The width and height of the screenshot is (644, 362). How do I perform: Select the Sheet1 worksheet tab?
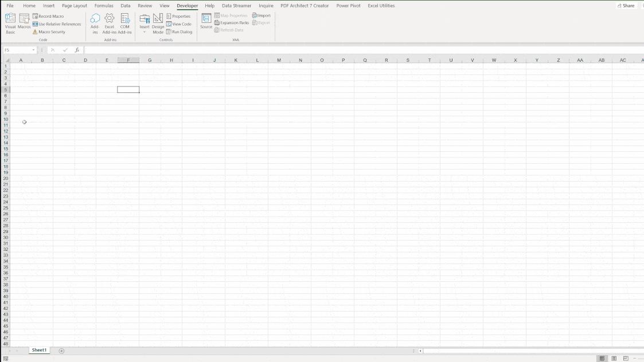pyautogui.click(x=39, y=350)
